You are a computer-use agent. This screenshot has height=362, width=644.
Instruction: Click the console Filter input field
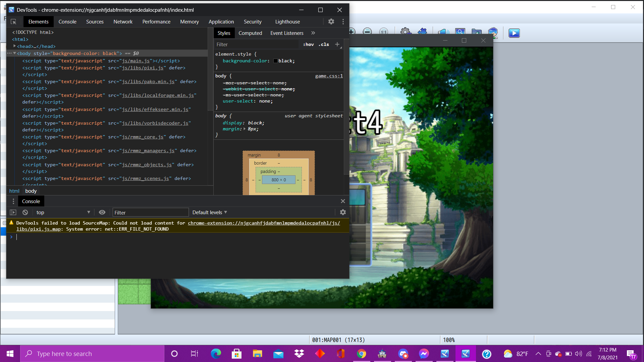point(151,212)
